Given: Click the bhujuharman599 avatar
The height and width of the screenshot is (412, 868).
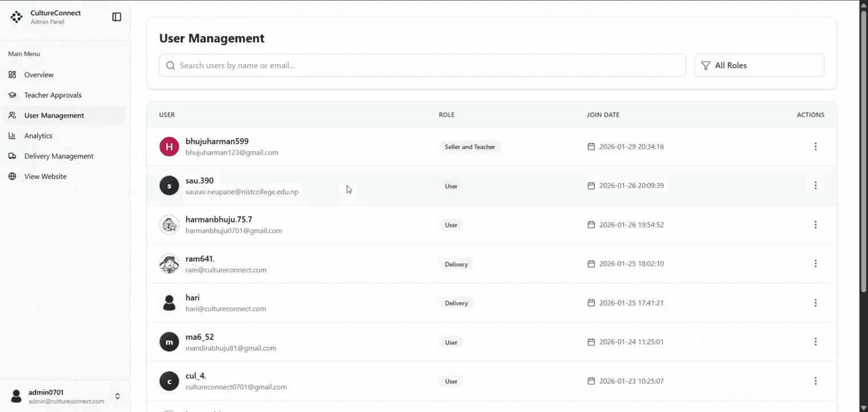Looking at the screenshot, I should click(x=169, y=146).
